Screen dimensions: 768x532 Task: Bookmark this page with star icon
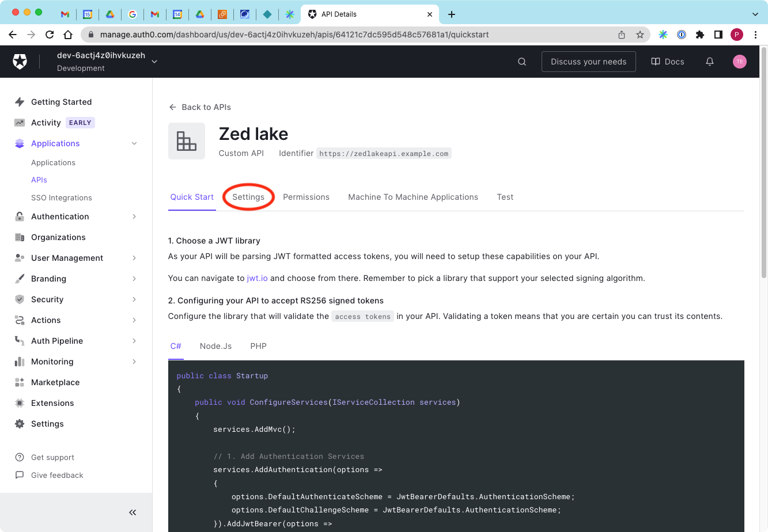[640, 35]
